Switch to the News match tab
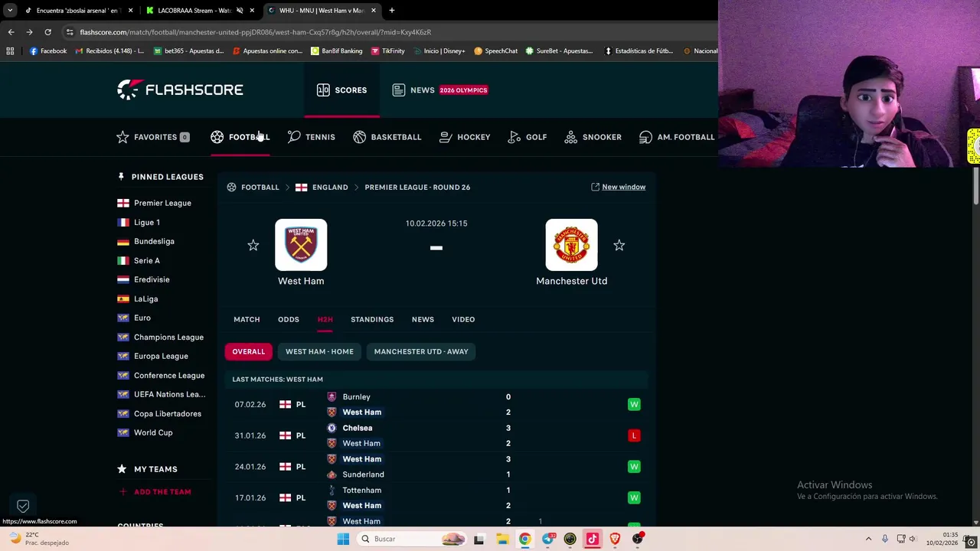 pyautogui.click(x=423, y=319)
